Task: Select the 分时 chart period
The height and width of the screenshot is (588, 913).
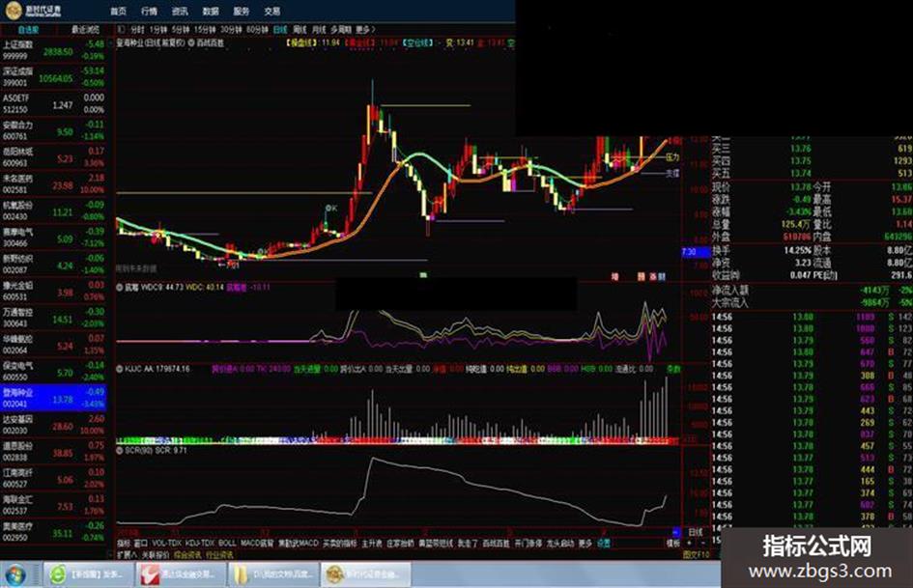Action: click(137, 29)
